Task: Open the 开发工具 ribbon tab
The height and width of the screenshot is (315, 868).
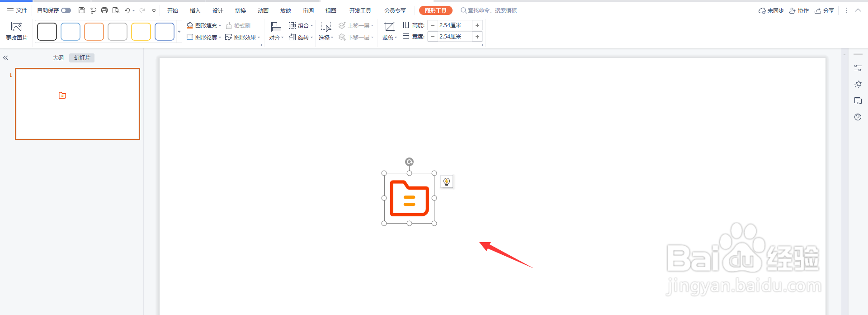Action: click(360, 10)
